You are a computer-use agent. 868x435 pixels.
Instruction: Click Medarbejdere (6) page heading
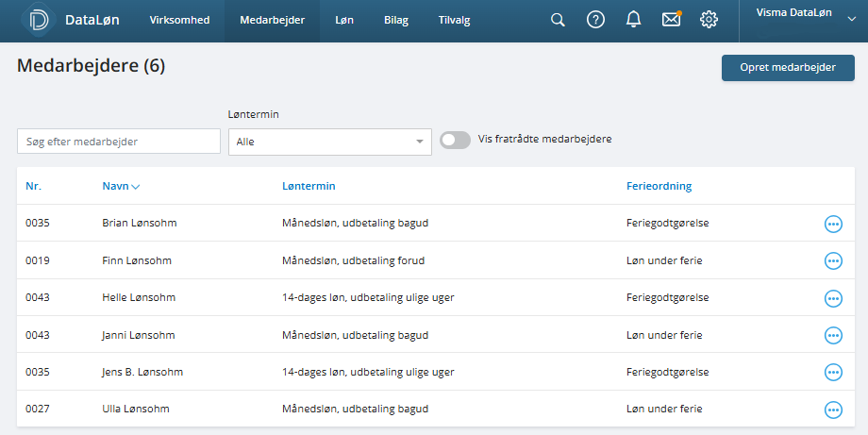(92, 66)
